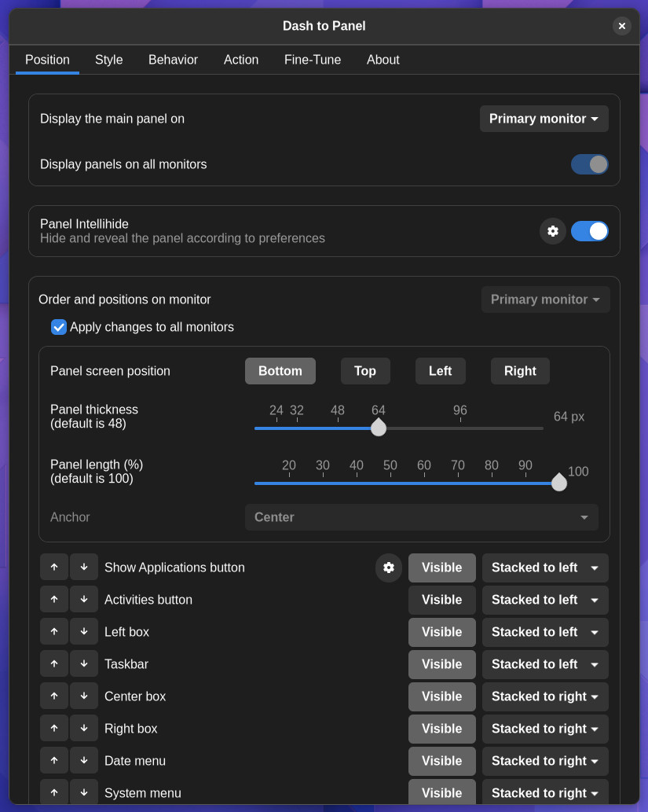Move Show Applications button down

[x=84, y=567]
